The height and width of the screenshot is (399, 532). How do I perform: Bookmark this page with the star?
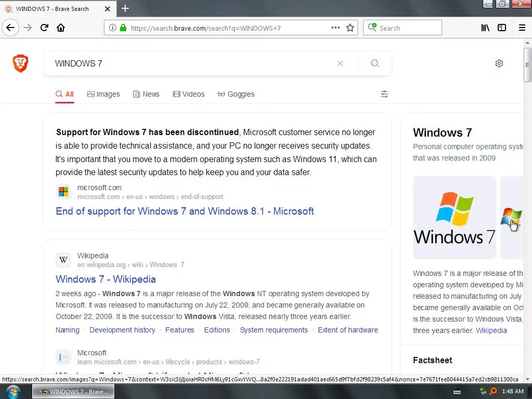[x=350, y=28]
